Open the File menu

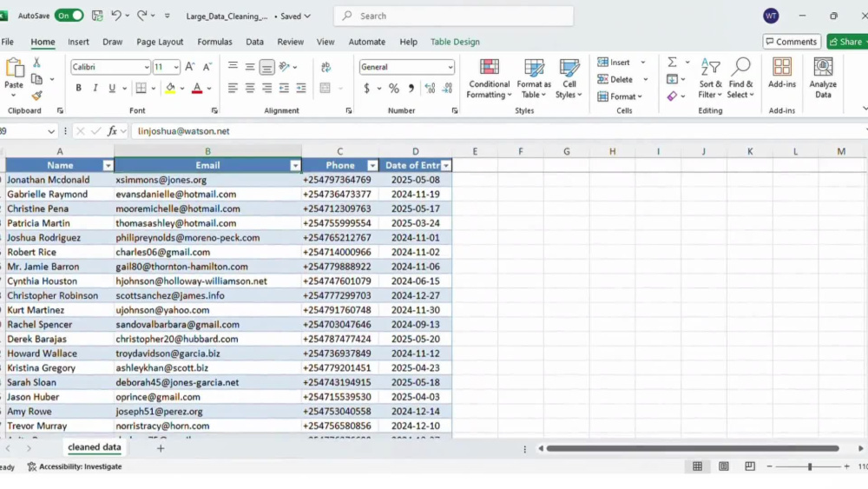click(x=8, y=42)
